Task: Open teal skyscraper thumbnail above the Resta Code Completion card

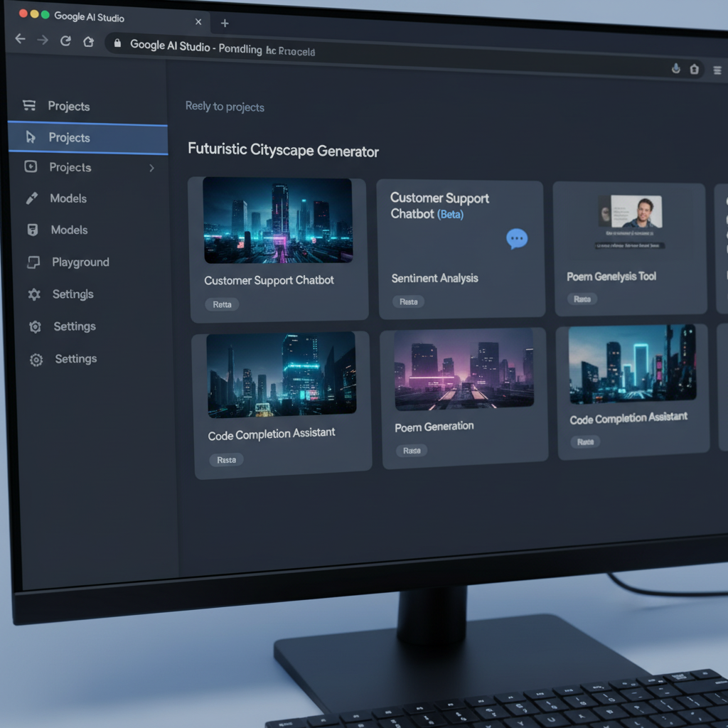Action: (x=282, y=374)
